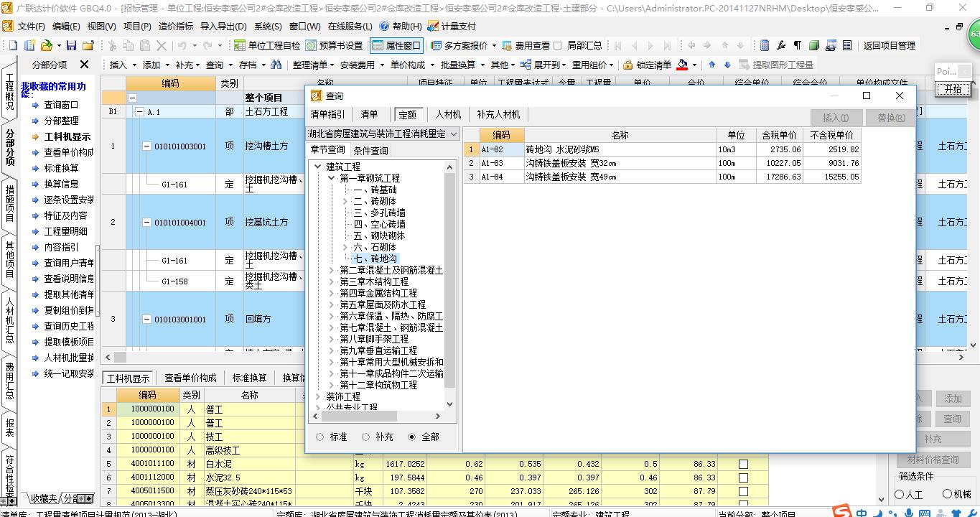Select the 补充 radio button in query dialog
Screen dimensions: 980x517
click(366, 437)
